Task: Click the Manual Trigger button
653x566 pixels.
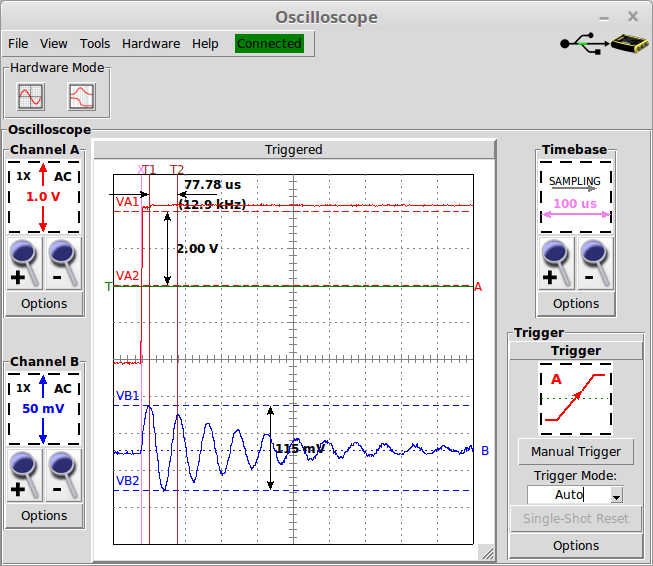Action: click(576, 451)
